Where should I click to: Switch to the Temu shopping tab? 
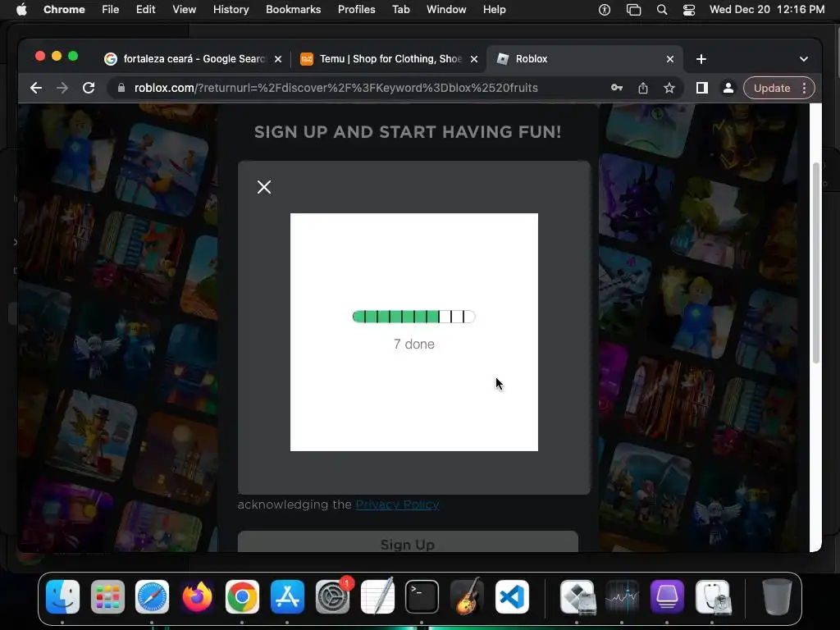pos(390,59)
